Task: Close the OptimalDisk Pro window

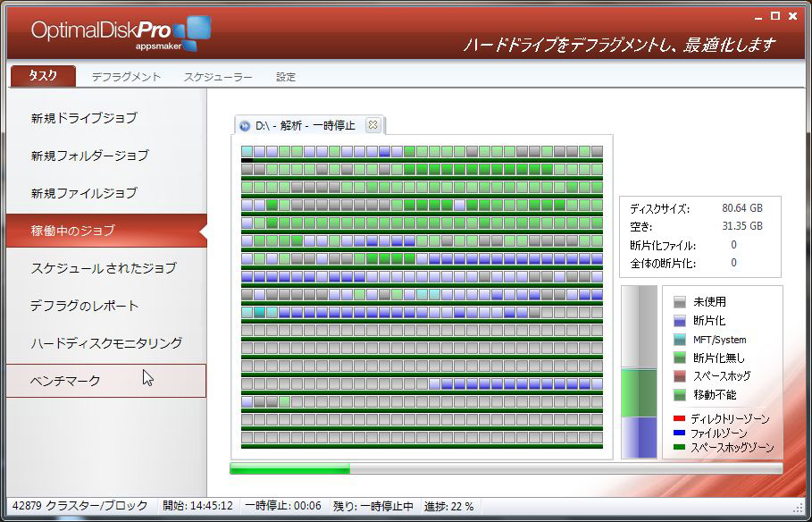Action: coord(792,16)
